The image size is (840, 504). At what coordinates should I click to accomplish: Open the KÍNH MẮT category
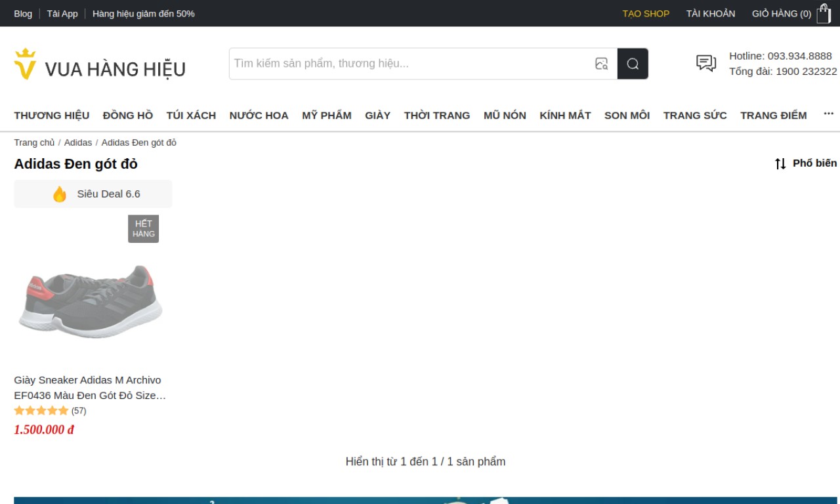tap(565, 115)
